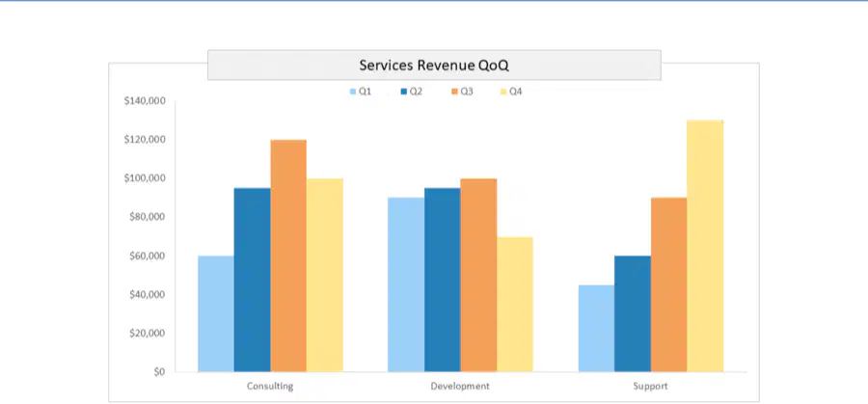
Task: Select the $80,000 axis value
Action: pyautogui.click(x=148, y=217)
